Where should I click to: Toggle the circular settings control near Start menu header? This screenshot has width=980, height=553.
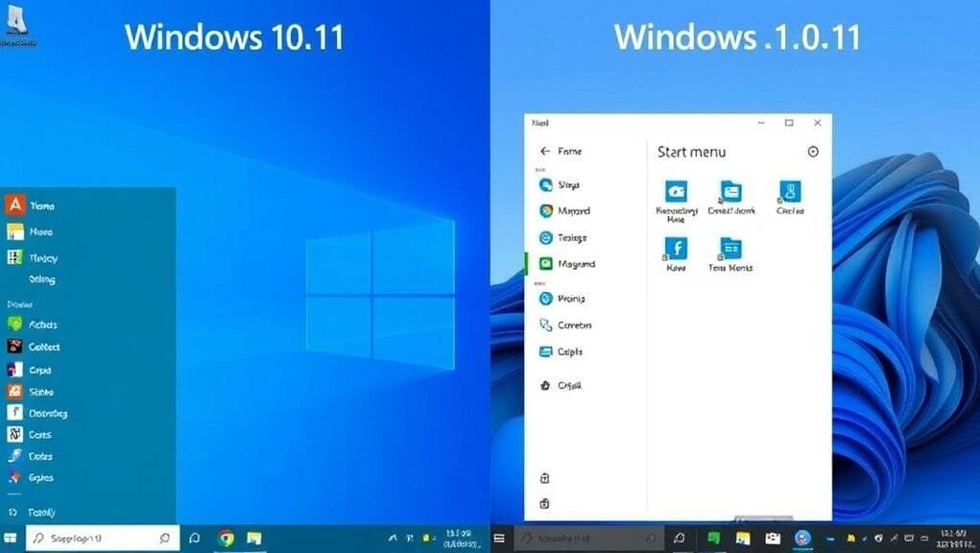(x=813, y=152)
